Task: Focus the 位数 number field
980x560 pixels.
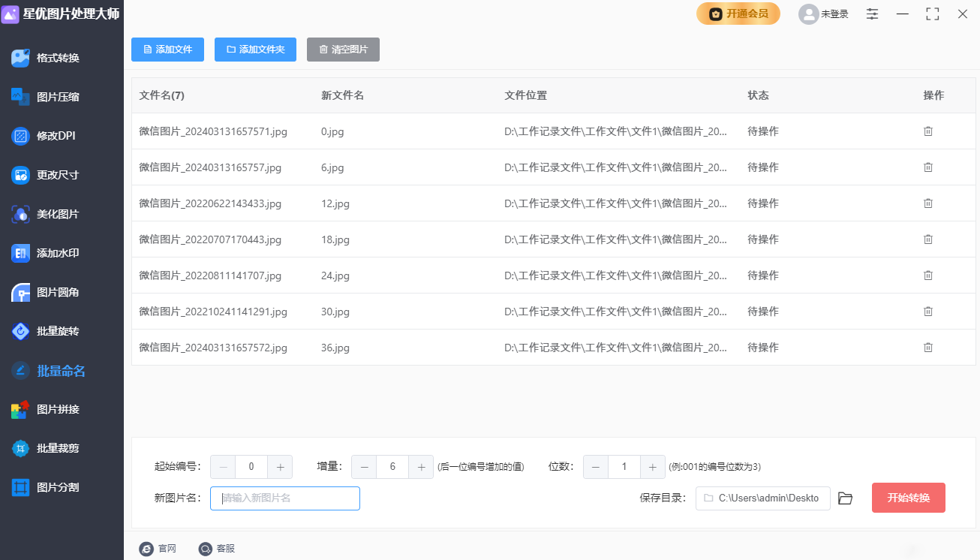Action: click(624, 467)
